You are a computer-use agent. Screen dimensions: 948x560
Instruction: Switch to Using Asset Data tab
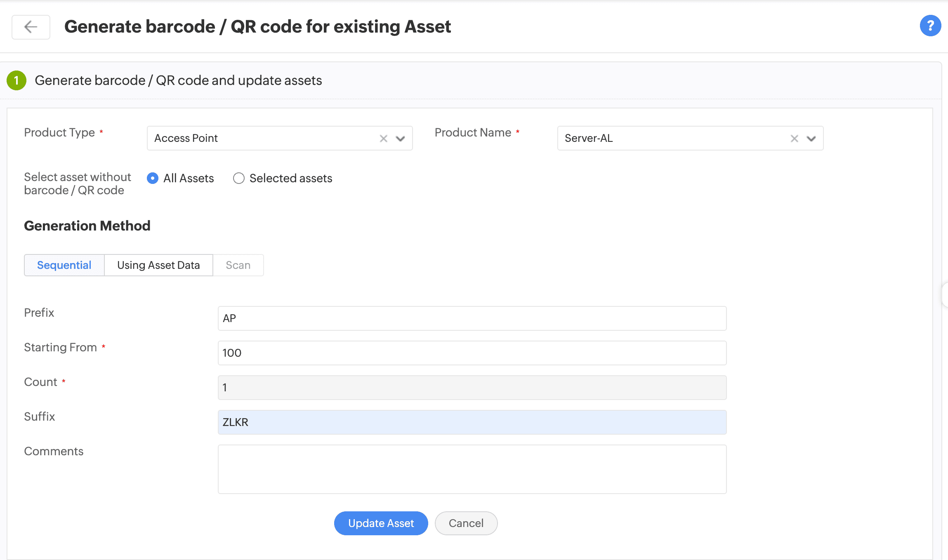click(x=158, y=265)
